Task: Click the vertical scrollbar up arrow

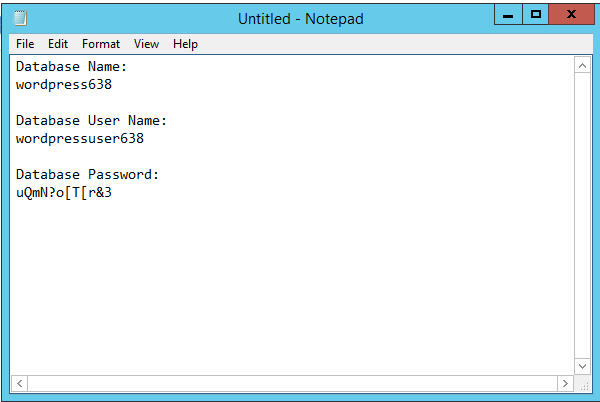Action: point(582,66)
